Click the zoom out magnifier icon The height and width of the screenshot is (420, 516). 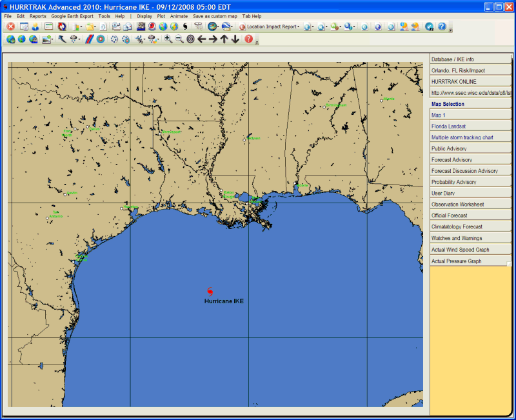[179, 39]
